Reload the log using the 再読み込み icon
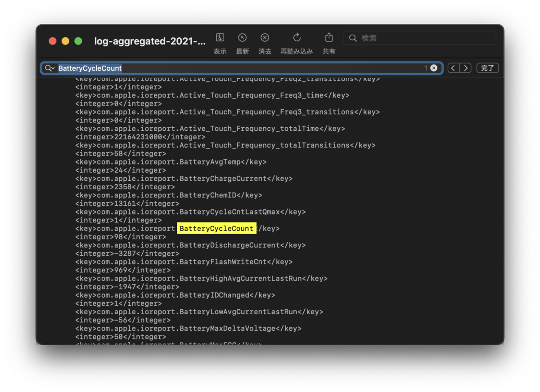 [297, 38]
